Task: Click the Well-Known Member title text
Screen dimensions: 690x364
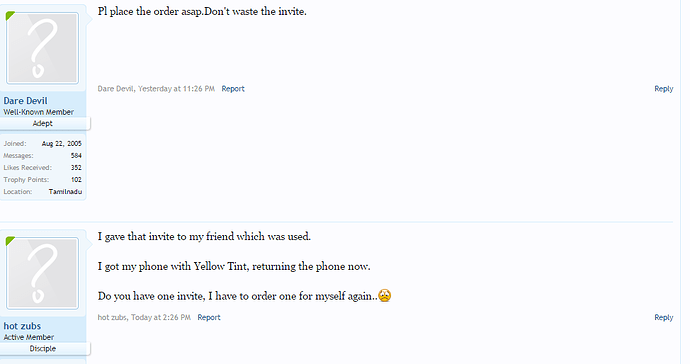Action: tap(39, 112)
